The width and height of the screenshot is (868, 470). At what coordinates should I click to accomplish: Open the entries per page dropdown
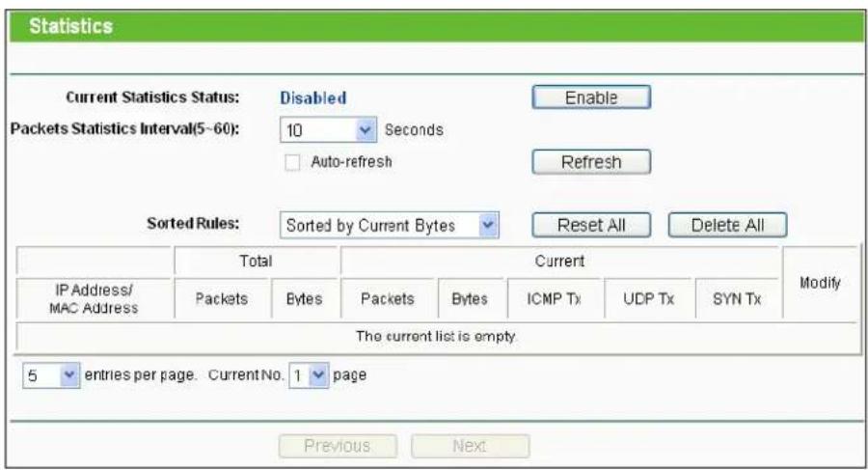(x=51, y=375)
